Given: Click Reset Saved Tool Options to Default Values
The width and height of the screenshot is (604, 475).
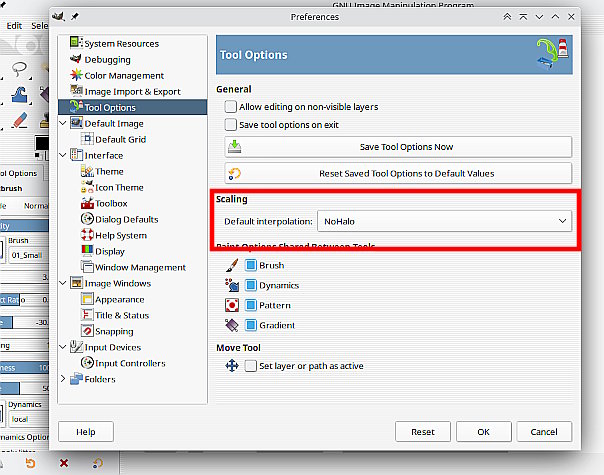Looking at the screenshot, I should [x=398, y=173].
